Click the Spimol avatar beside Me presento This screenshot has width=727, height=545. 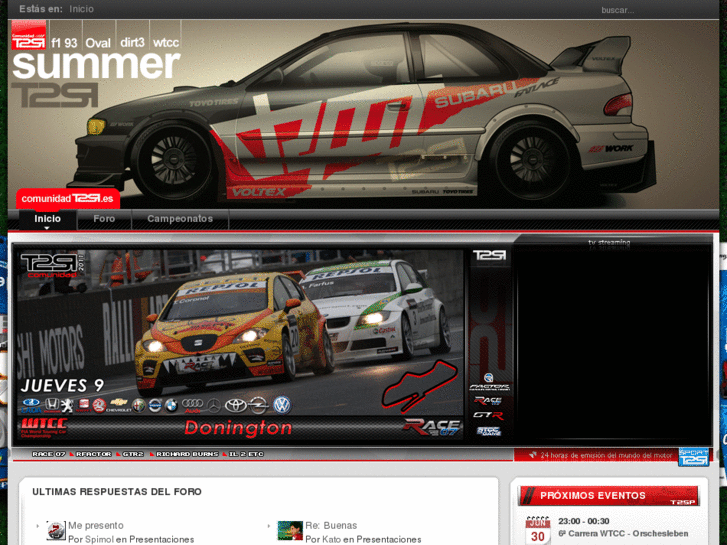click(56, 531)
